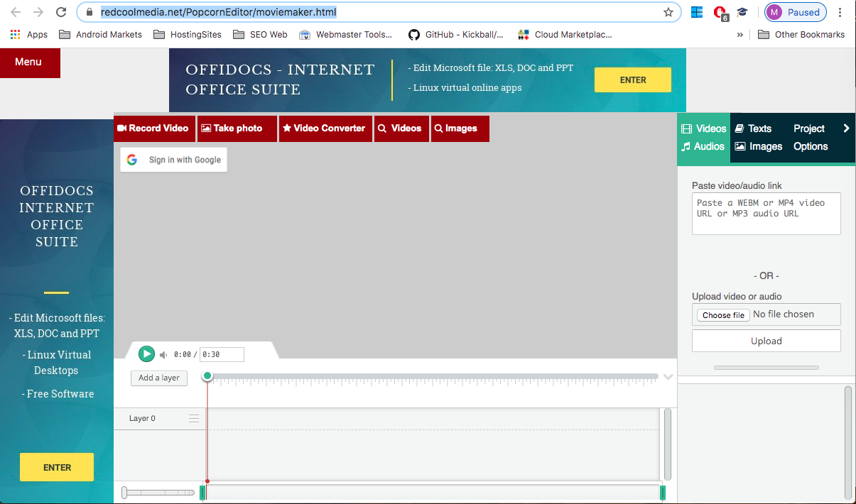Open the Project Options tab

810,137
